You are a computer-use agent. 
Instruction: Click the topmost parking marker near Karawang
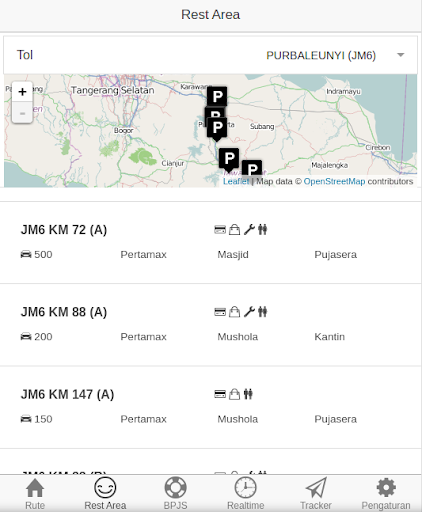pos(217,97)
